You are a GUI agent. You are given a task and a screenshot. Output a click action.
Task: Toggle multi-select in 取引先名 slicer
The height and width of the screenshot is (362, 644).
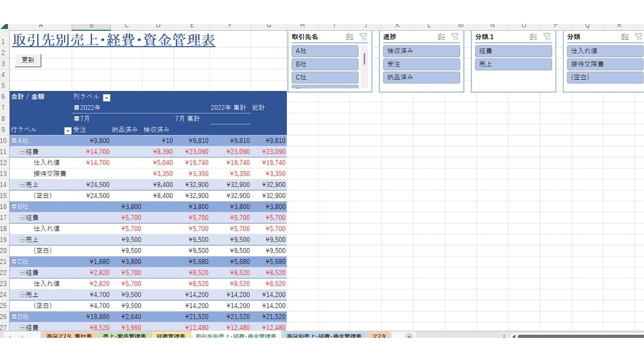tap(349, 37)
